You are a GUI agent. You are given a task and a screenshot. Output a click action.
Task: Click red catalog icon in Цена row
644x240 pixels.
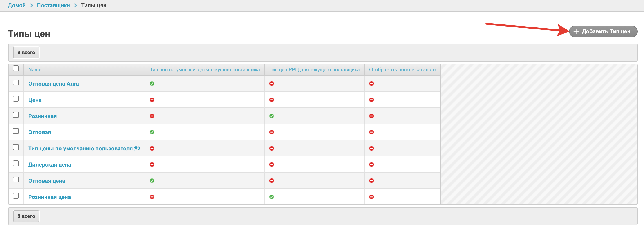[371, 100]
